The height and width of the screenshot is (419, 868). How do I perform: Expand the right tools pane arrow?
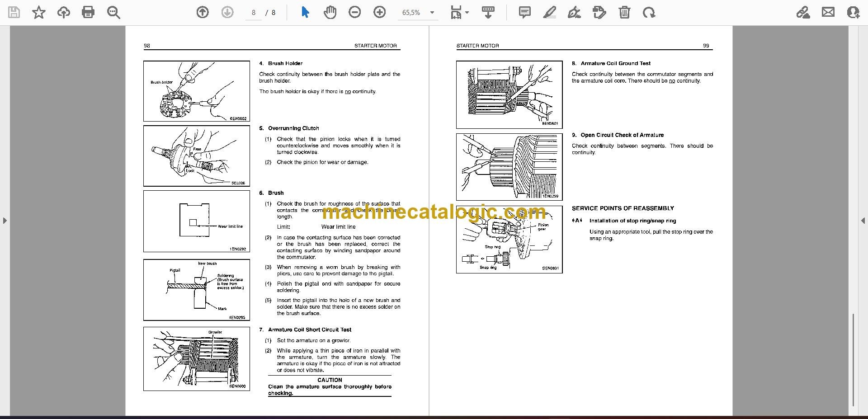[x=863, y=221]
